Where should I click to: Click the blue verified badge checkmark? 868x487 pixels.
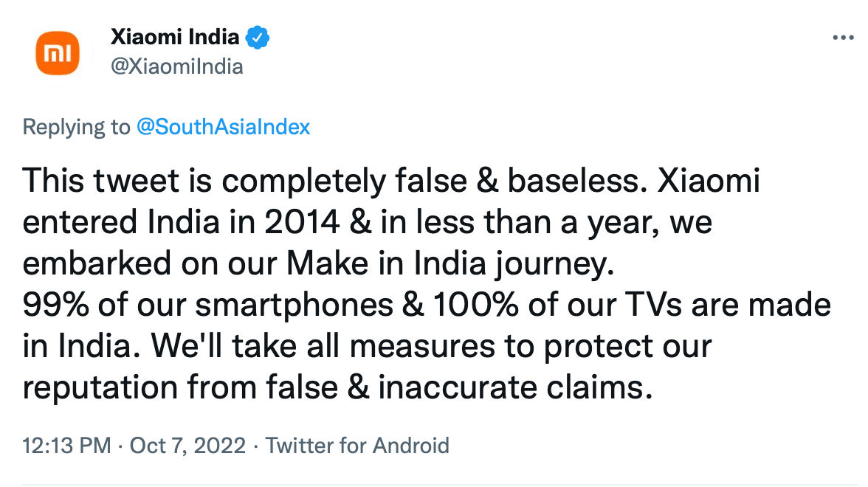pos(258,38)
